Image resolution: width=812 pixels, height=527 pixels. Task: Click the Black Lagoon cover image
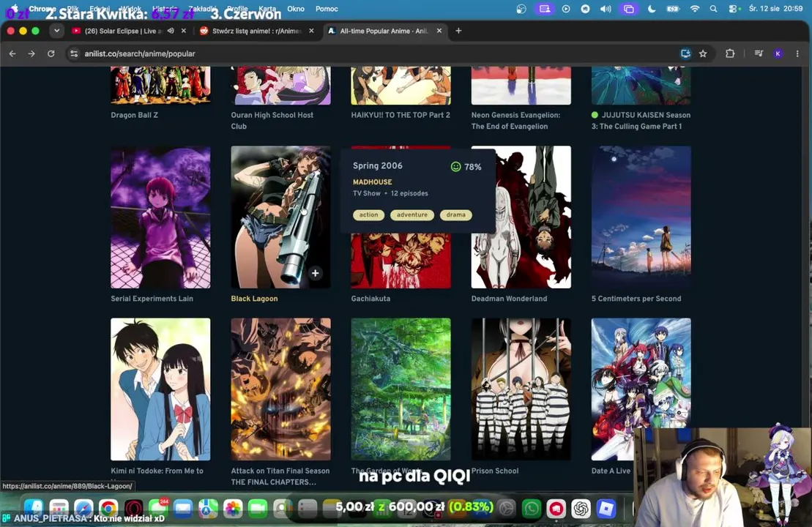(280, 217)
